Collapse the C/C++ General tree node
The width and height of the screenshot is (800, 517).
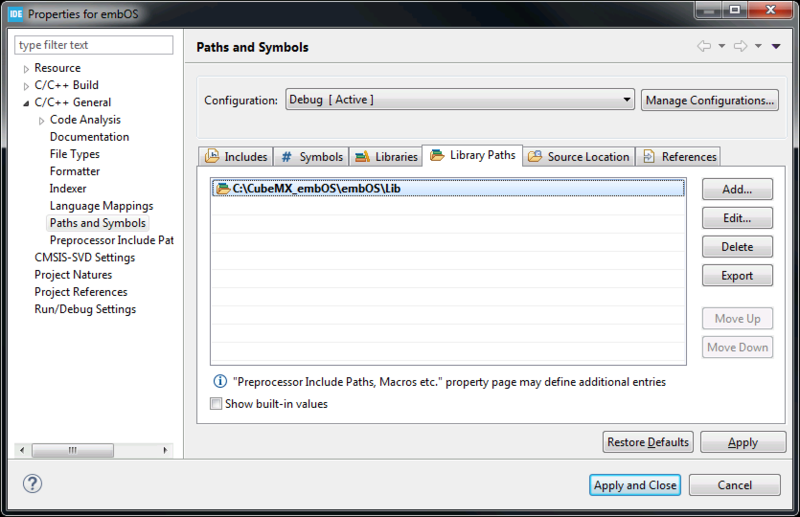[x=26, y=103]
